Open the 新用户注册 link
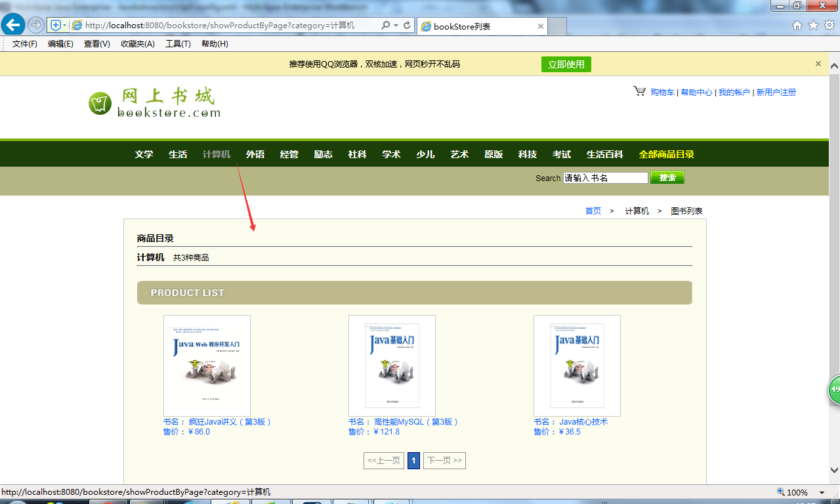The image size is (840, 504). coord(776,92)
